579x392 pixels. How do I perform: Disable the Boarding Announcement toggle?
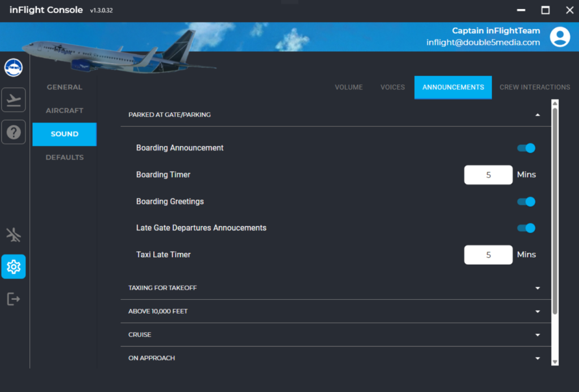[x=526, y=148]
